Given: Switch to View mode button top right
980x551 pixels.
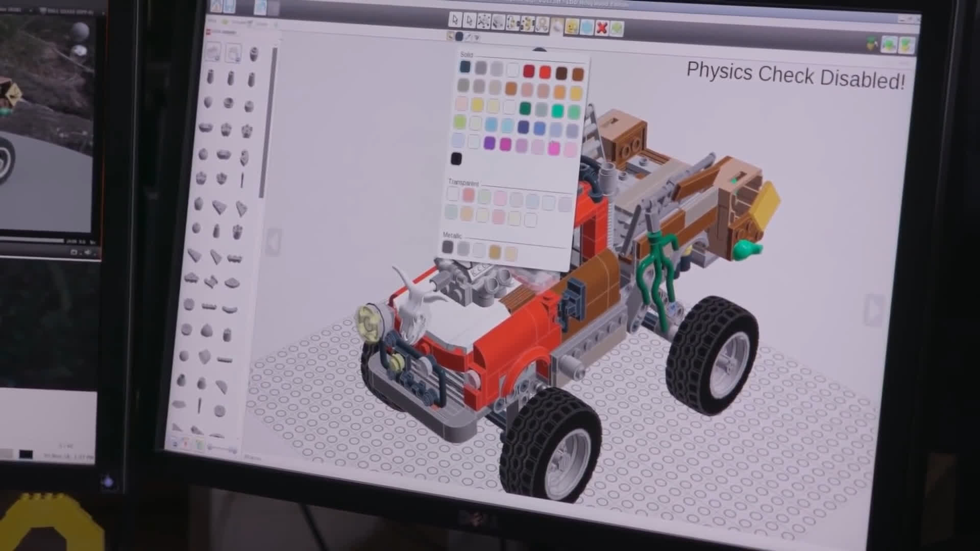Looking at the screenshot, I should tap(889, 44).
